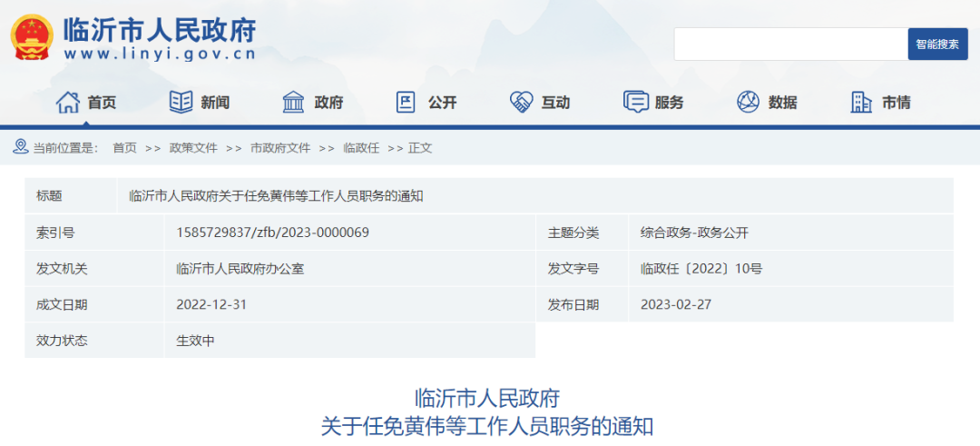Click the 公开 document icon
The image size is (980, 446).
pyautogui.click(x=406, y=102)
